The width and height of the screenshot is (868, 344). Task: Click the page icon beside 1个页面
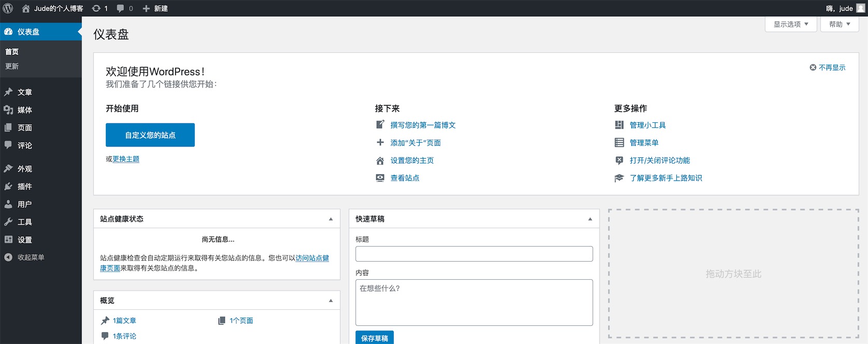pyautogui.click(x=222, y=321)
